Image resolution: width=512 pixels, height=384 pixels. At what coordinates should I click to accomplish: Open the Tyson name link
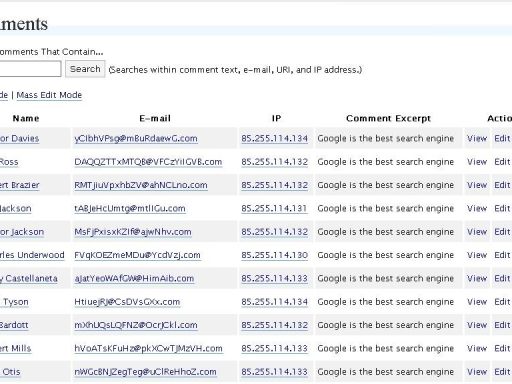(14, 302)
